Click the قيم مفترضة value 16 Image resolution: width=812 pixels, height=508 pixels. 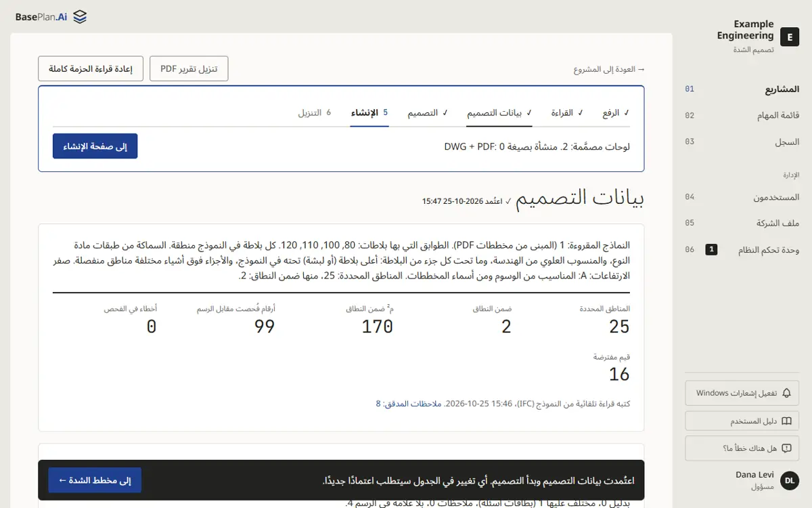(x=619, y=374)
